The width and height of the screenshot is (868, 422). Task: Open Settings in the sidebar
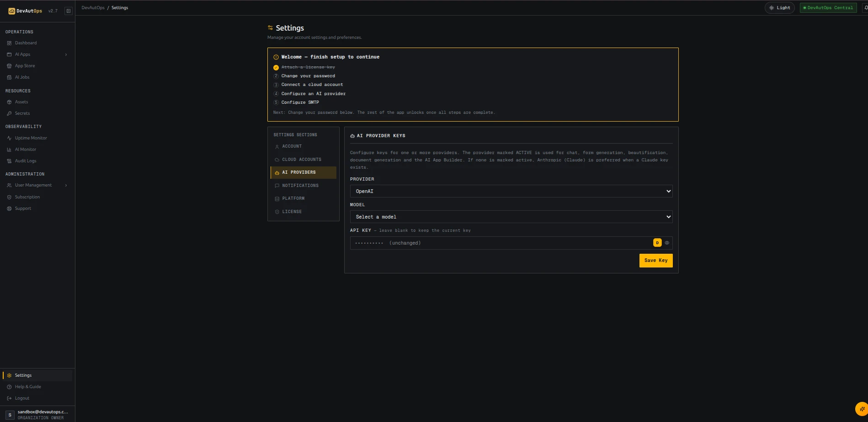37,375
